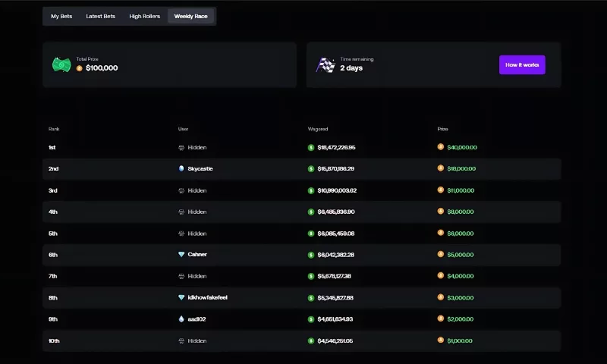Click the Weekly Race tab
Screen dimensions: 607x364
(190, 16)
